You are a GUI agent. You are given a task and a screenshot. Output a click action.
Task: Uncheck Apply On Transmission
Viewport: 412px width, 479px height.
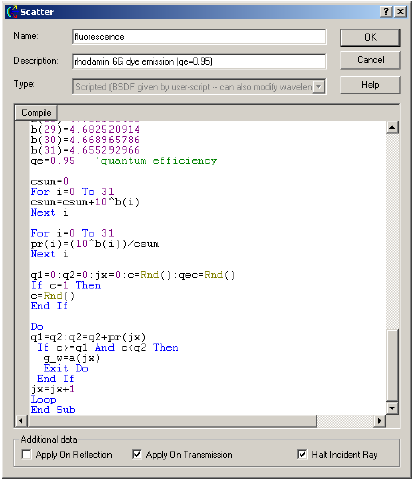[x=137, y=454]
